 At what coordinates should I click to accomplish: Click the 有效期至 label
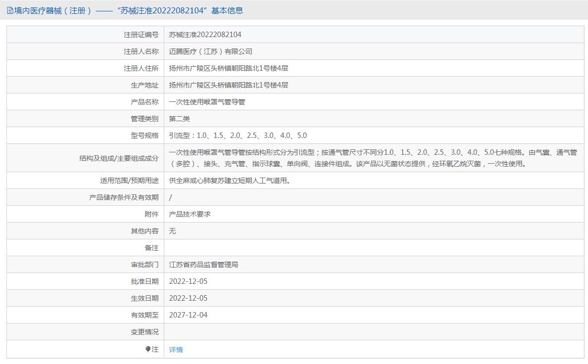point(145,315)
